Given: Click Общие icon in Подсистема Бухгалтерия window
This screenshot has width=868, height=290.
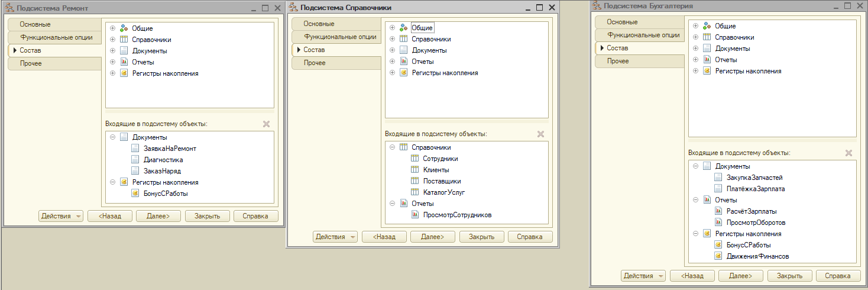Looking at the screenshot, I should pyautogui.click(x=707, y=26).
